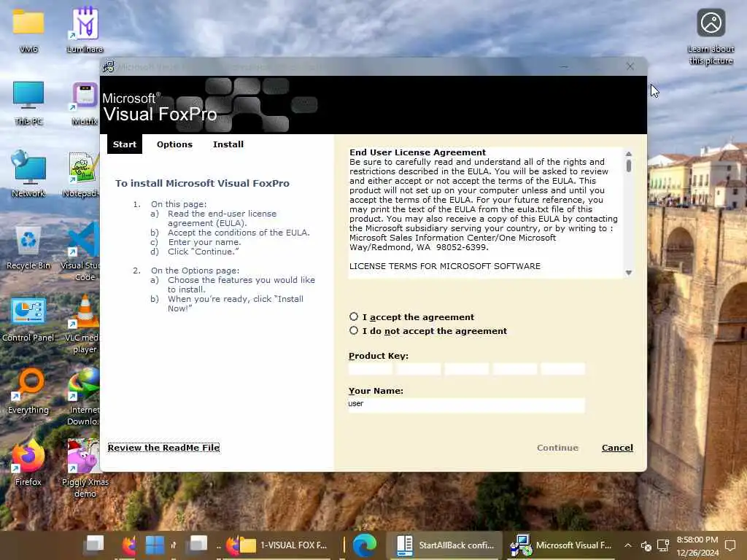The image size is (747, 560).
Task: Switch to 1-VISUAL FOX P... folder taskbar item
Action: pyautogui.click(x=283, y=545)
